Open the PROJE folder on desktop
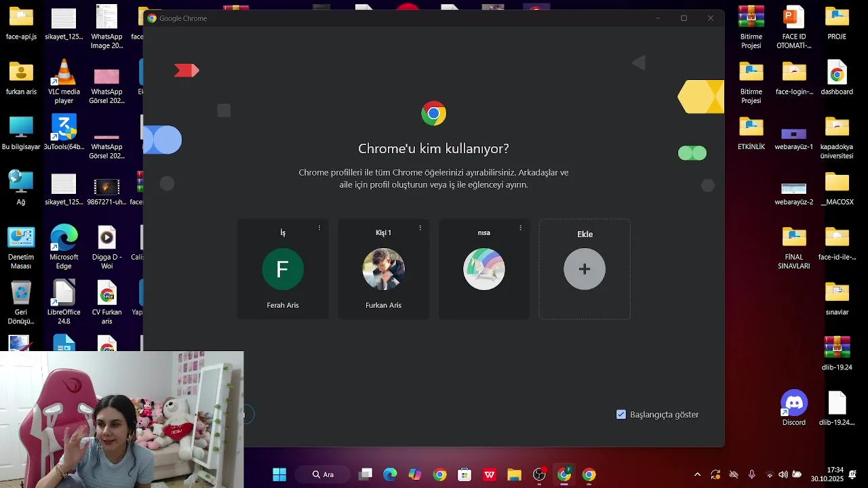Screen dimensions: 868x488 (x=837, y=23)
